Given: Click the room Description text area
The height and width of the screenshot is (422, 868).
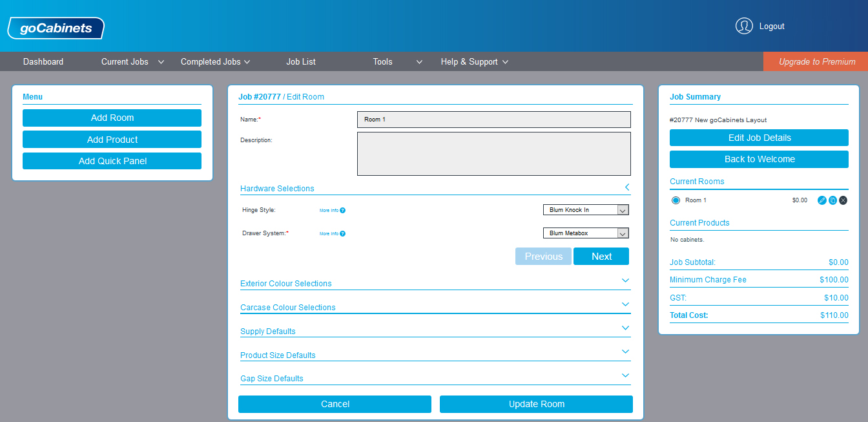Looking at the screenshot, I should coord(493,154).
